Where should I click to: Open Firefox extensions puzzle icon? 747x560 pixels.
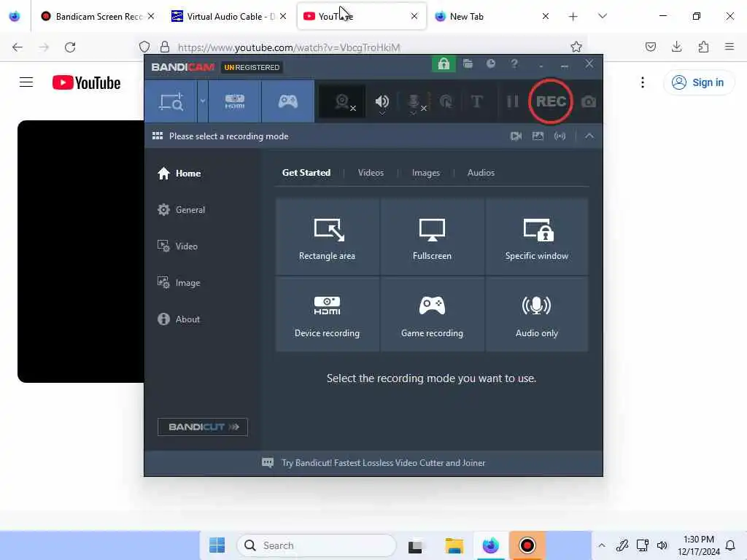point(703,47)
